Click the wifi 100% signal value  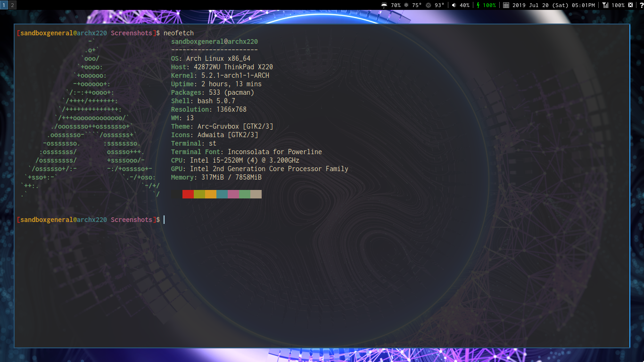click(618, 5)
